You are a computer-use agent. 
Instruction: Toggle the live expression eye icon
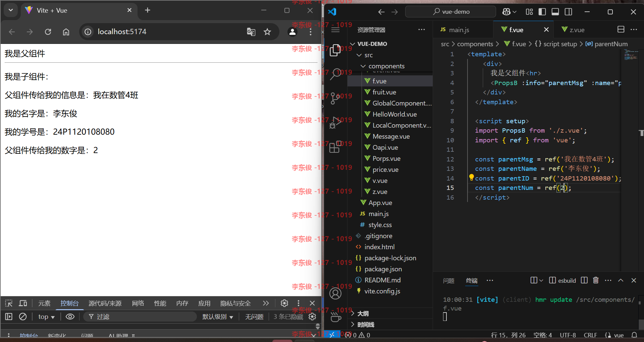click(70, 317)
